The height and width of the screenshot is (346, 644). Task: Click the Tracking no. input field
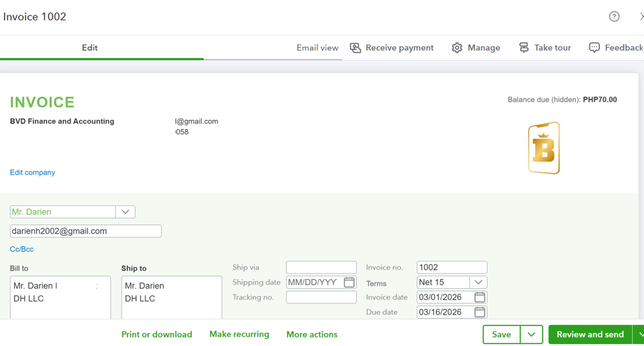tap(321, 297)
